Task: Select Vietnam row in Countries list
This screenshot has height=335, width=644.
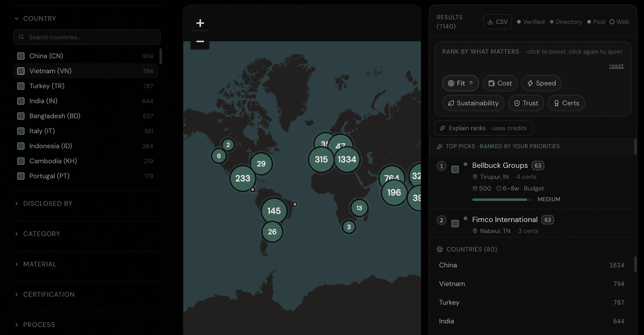Action: pyautogui.click(x=531, y=284)
